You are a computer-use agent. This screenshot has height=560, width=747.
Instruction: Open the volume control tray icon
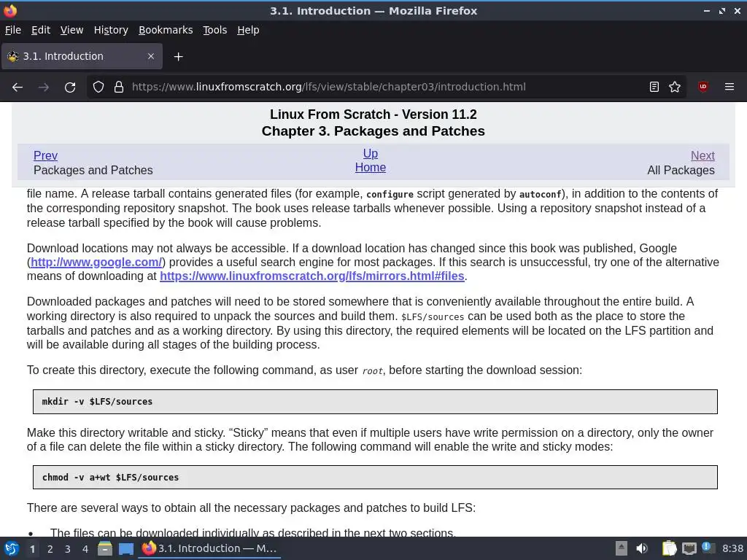click(x=642, y=548)
